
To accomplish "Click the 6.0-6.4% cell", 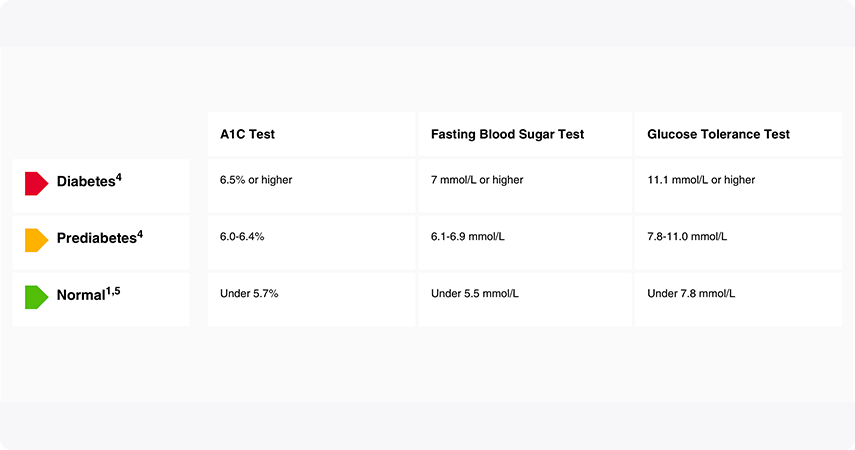I will tap(311, 243).
